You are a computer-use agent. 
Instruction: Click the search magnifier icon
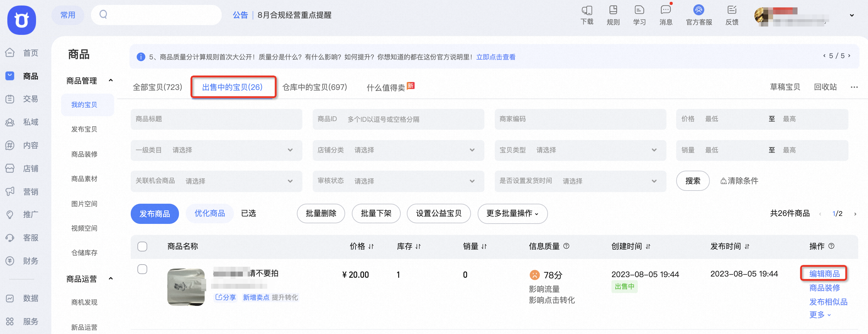104,14
